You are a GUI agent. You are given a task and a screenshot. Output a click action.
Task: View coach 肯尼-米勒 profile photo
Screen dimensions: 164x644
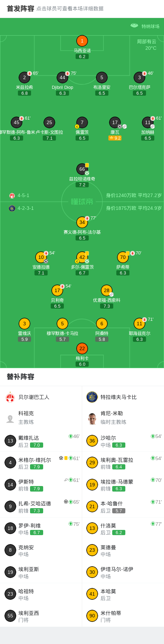click(x=92, y=419)
